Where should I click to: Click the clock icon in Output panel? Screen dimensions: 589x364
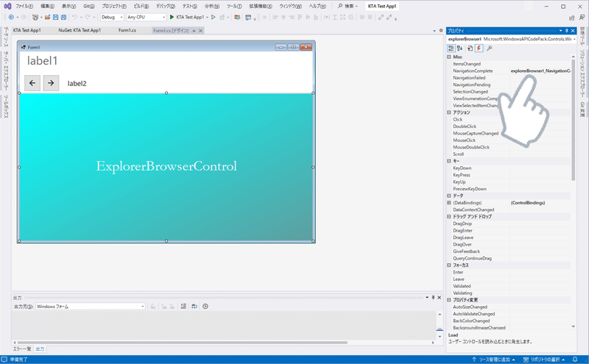pyautogui.click(x=205, y=307)
